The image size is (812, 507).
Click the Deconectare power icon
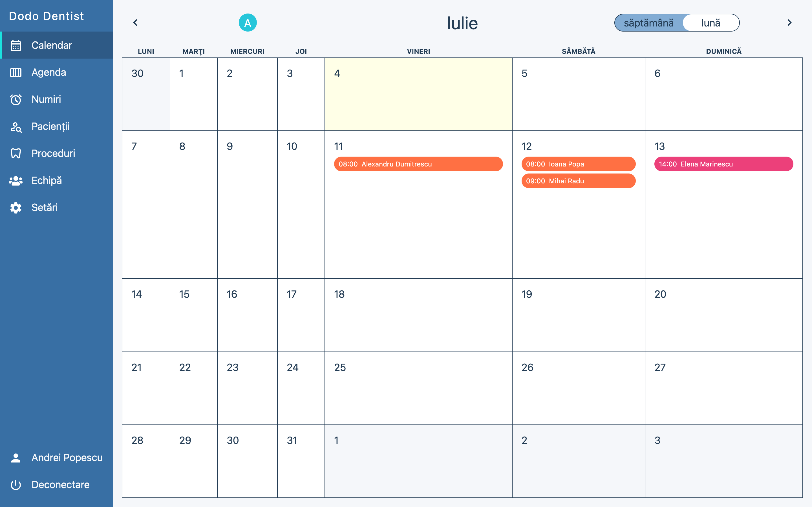(x=16, y=485)
